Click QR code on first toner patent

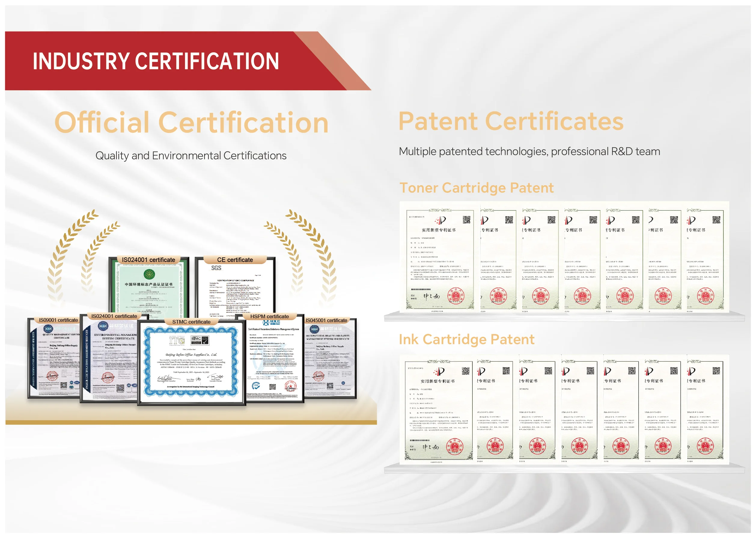pos(466,220)
